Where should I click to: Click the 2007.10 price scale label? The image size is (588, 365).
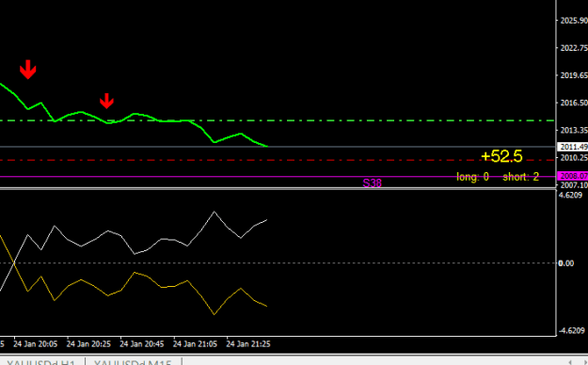point(574,185)
